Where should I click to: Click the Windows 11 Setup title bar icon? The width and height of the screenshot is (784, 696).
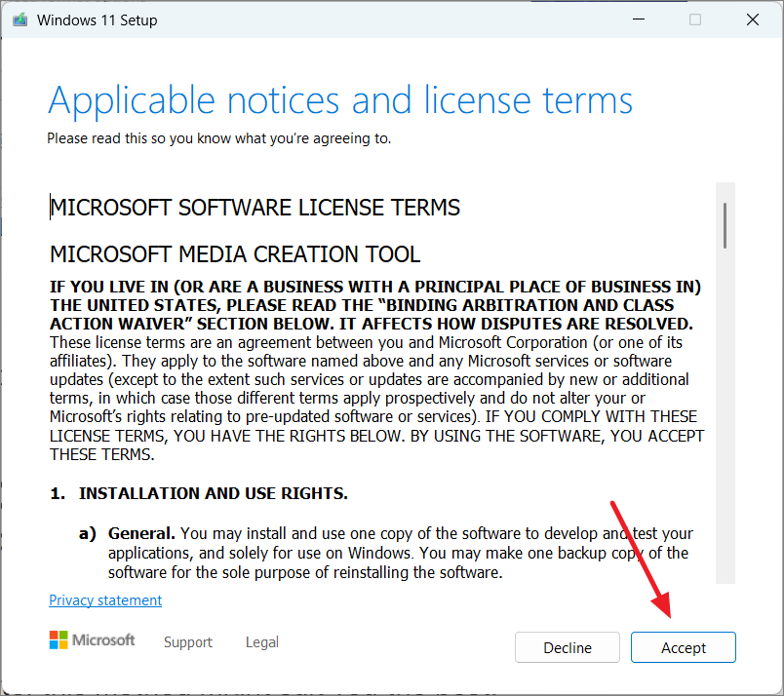click(20, 20)
